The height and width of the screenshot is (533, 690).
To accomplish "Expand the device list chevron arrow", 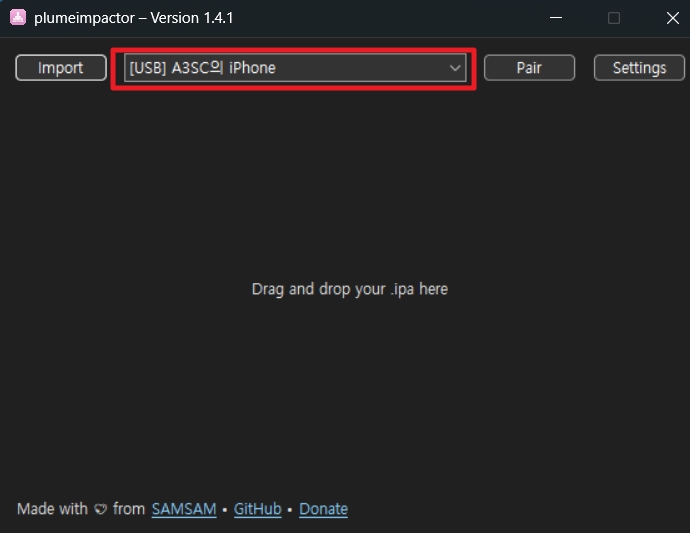I will pyautogui.click(x=455, y=68).
